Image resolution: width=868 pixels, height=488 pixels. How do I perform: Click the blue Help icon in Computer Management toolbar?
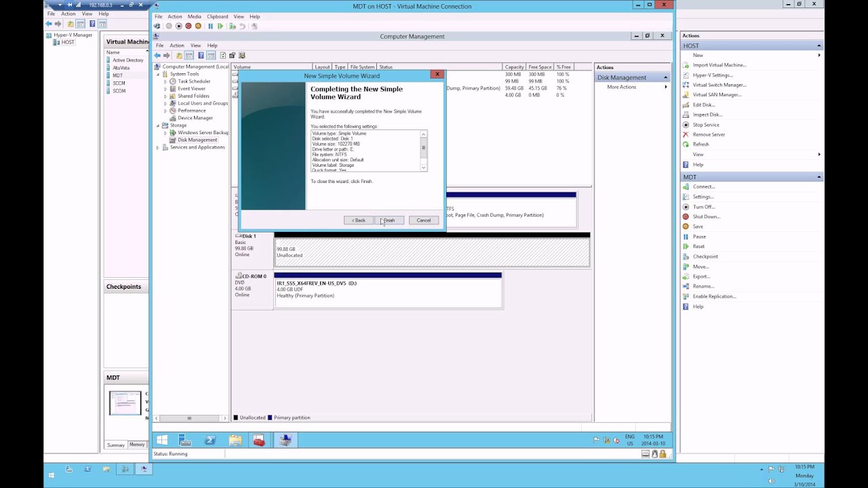click(201, 56)
